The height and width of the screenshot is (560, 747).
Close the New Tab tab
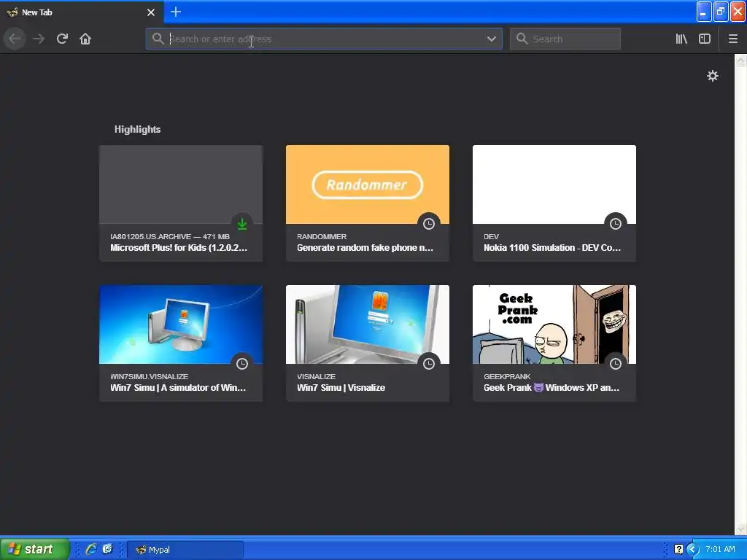151,12
